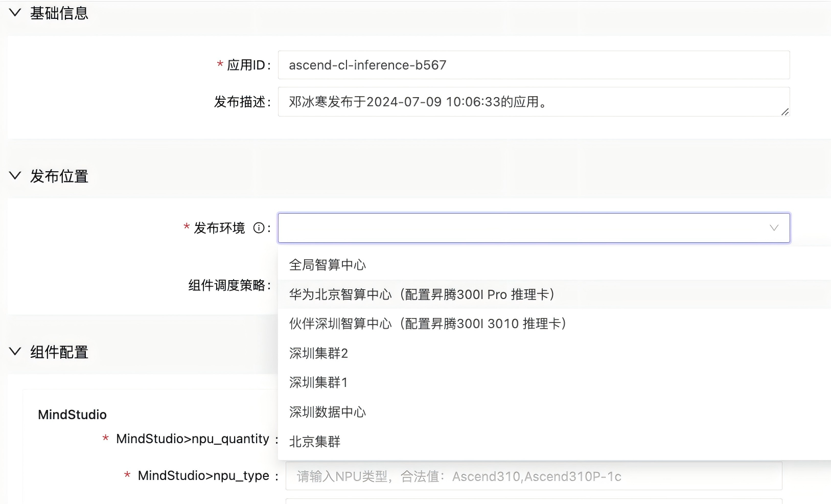Grab the 发布描述 textarea resize handle
Viewport: 831px width, 504px height.
(784, 112)
